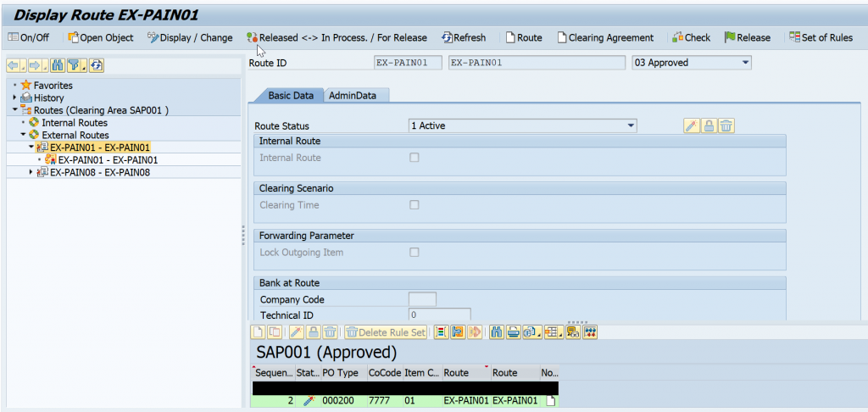Click the Technical ID input field

(440, 315)
